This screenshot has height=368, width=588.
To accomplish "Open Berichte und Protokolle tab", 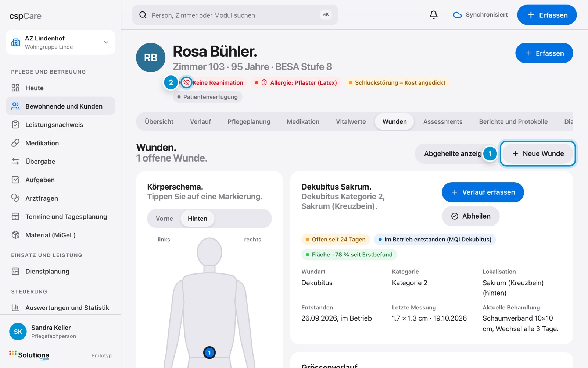I will 513,121.
